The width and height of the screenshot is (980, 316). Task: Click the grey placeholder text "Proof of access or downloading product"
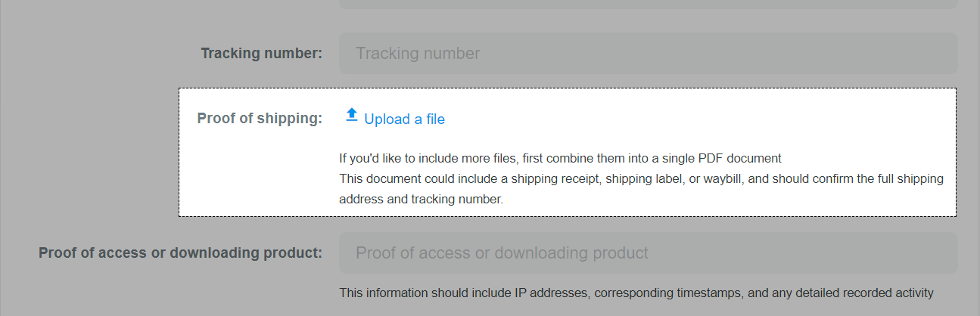502,253
